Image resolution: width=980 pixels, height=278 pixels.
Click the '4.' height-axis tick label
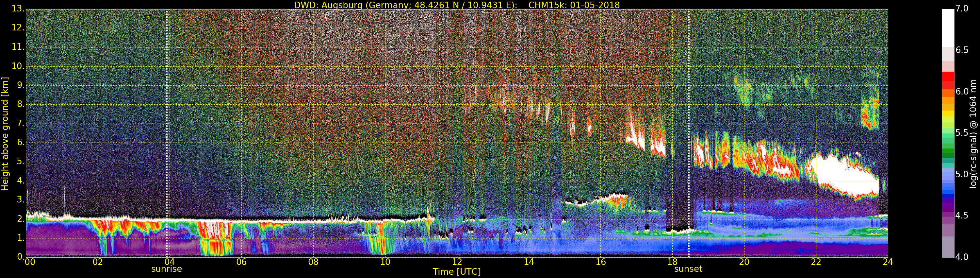pyautogui.click(x=21, y=181)
